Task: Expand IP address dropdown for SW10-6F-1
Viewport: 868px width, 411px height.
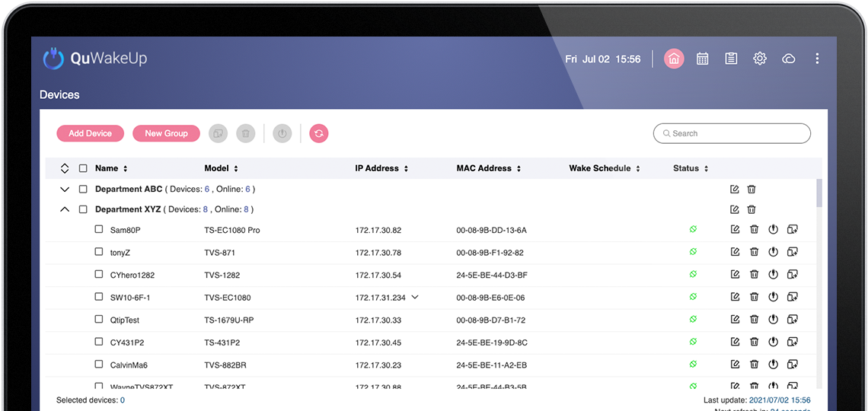Action: (x=415, y=297)
